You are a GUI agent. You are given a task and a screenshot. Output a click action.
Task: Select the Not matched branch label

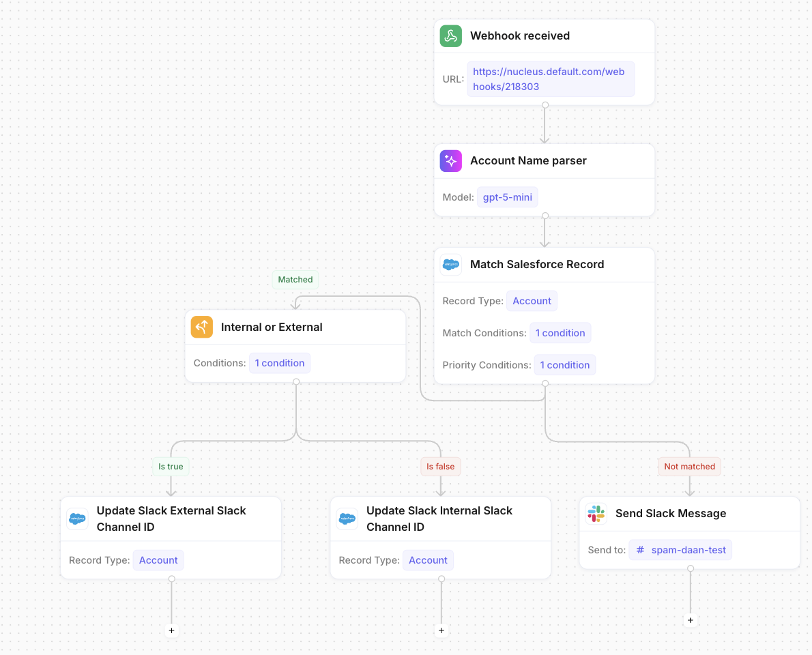pyautogui.click(x=689, y=467)
